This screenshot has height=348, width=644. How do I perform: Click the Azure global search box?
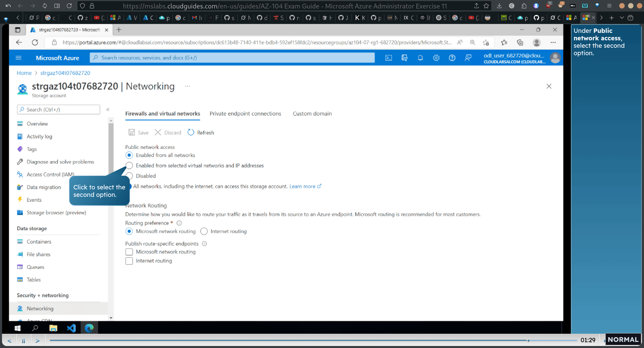232,58
